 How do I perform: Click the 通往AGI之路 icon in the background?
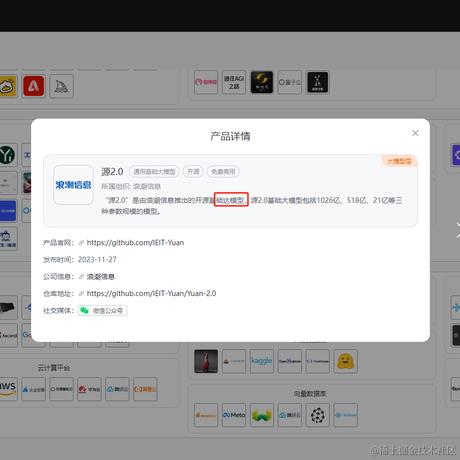pos(234,82)
